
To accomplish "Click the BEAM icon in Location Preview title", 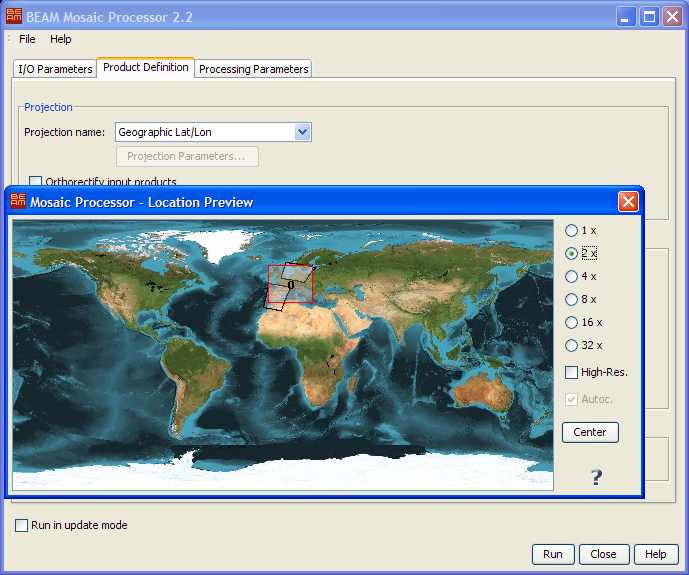I will pyautogui.click(x=18, y=202).
